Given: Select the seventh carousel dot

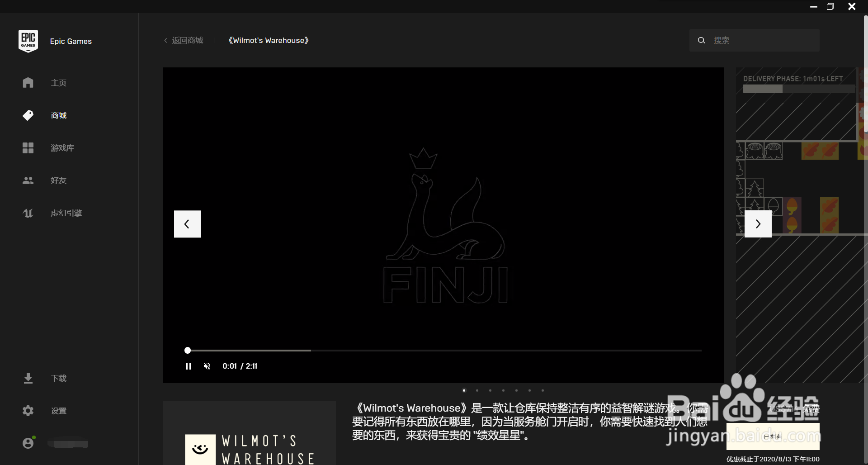Looking at the screenshot, I should click(542, 390).
